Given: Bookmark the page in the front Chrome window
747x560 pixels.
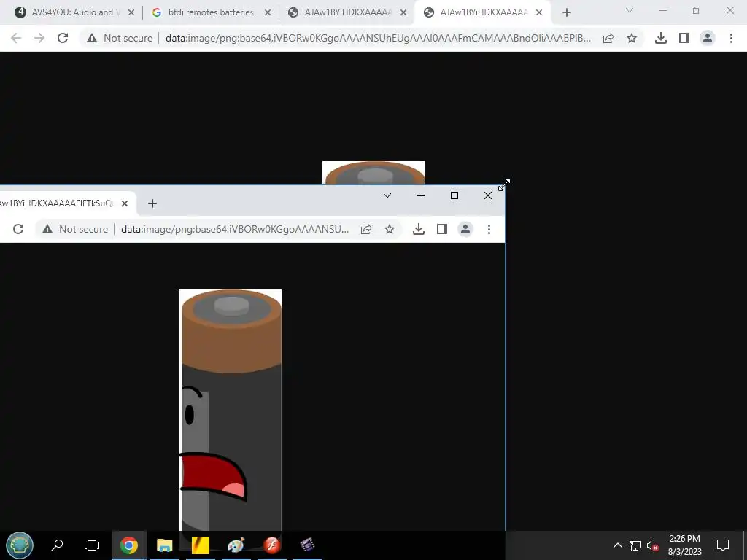Looking at the screenshot, I should point(390,229).
